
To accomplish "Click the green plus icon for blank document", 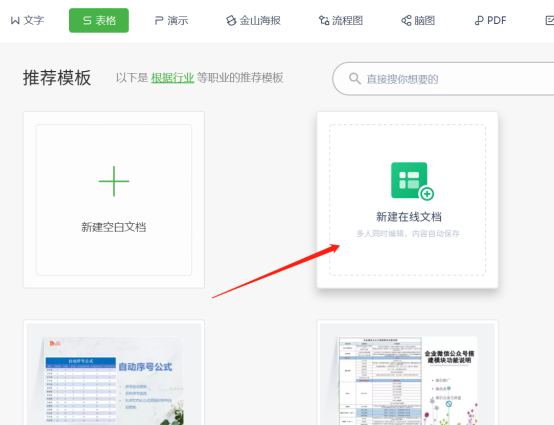I will pos(114,181).
